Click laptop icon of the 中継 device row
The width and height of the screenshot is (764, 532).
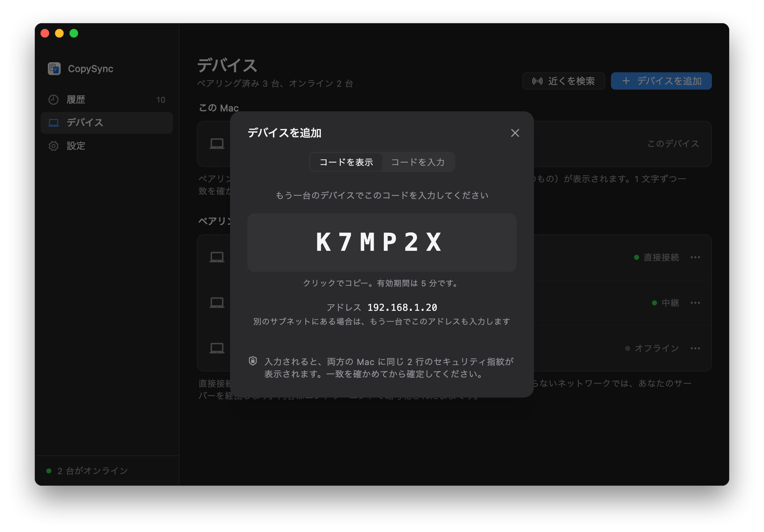[x=217, y=303]
